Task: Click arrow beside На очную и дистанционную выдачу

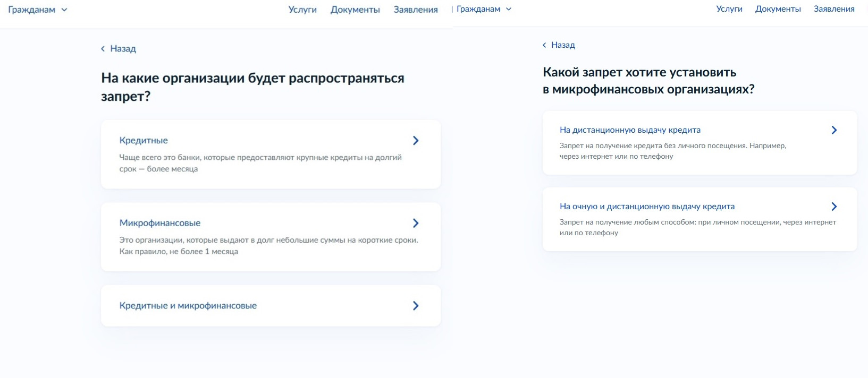Action: 834,207
